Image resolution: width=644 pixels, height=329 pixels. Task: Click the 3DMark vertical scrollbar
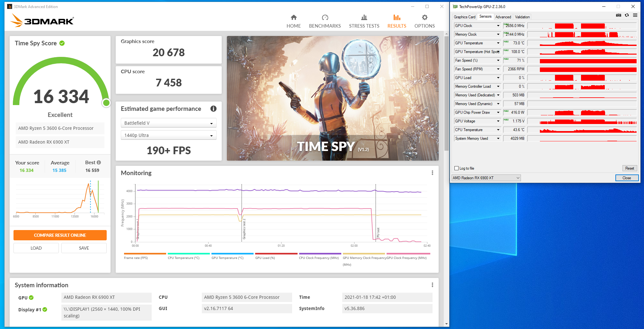[446, 93]
